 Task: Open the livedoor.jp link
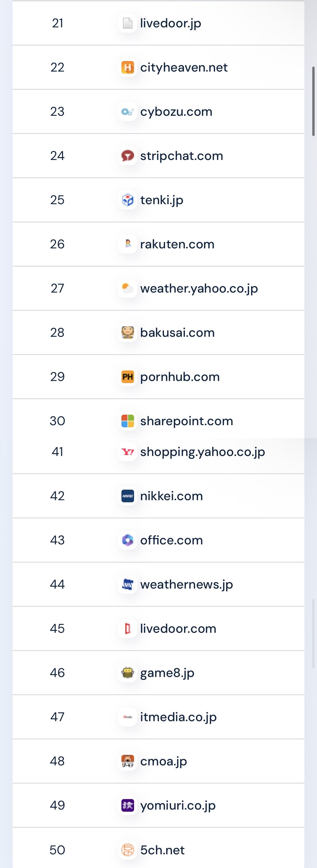(x=170, y=23)
